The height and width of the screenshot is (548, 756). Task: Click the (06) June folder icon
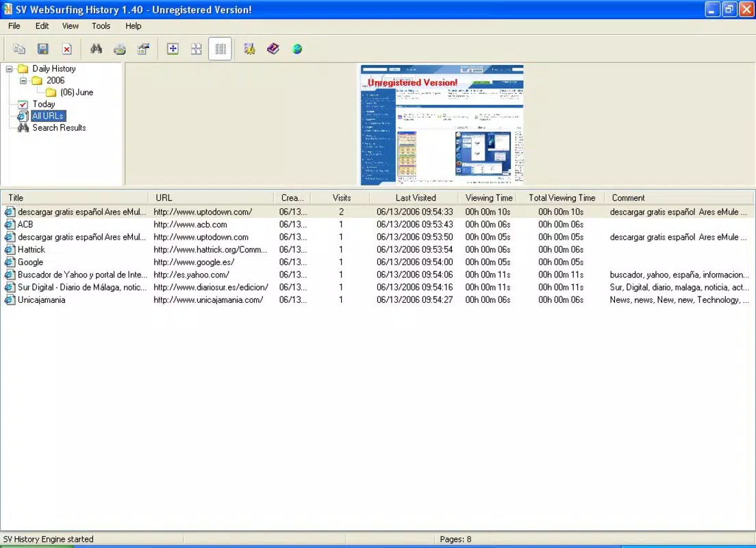tap(51, 92)
